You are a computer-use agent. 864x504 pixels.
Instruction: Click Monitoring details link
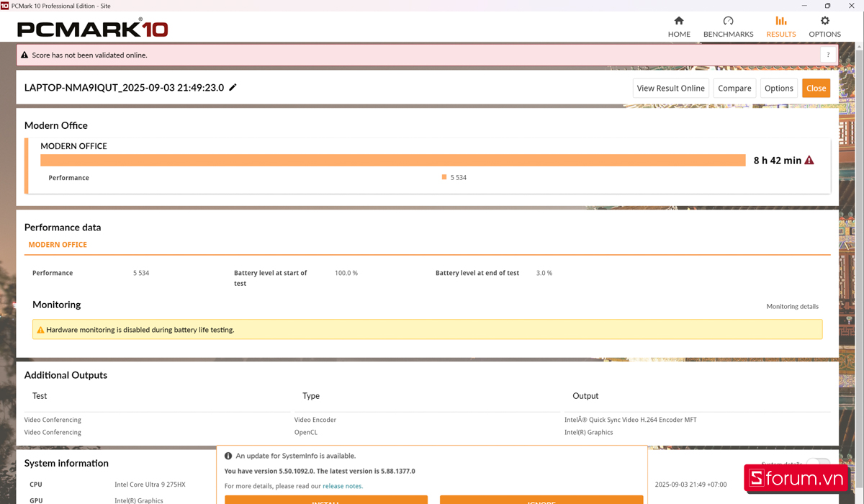tap(792, 306)
